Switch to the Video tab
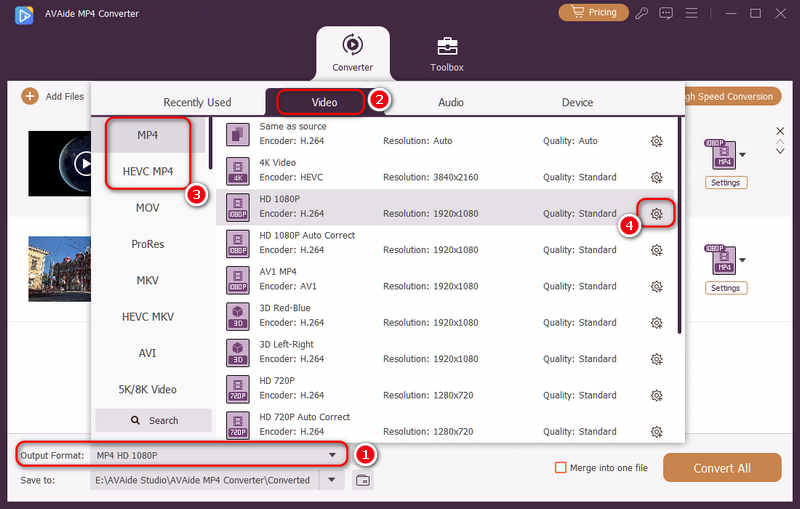 coord(324,103)
